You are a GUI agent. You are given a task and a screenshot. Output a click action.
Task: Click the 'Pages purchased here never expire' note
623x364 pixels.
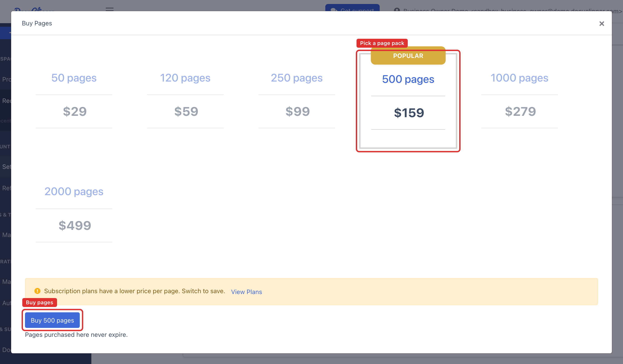pos(76,335)
